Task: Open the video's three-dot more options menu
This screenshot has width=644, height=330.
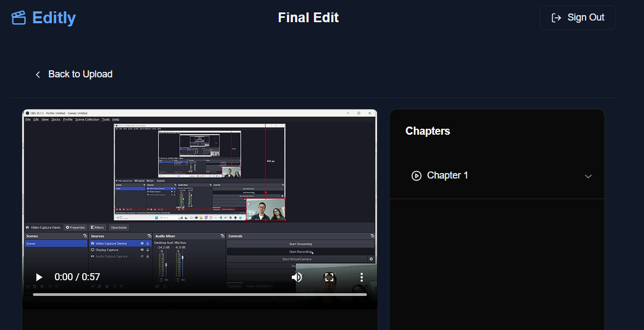Action: tap(361, 277)
